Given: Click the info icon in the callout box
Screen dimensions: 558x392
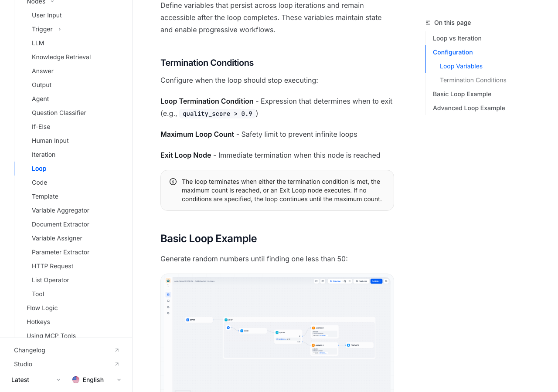Looking at the screenshot, I should (173, 182).
